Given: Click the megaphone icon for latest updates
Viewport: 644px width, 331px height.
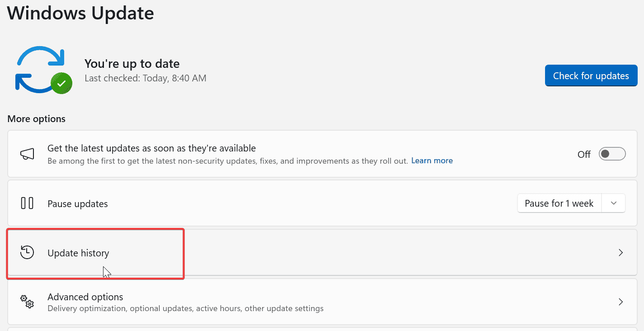Looking at the screenshot, I should pos(27,154).
